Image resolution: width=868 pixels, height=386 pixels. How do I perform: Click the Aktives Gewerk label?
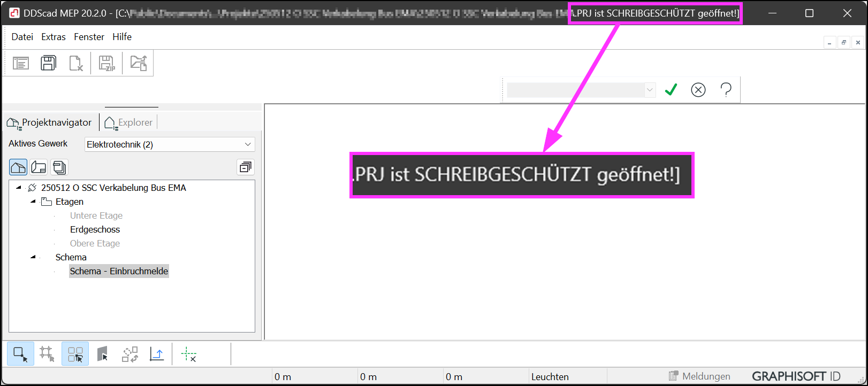click(38, 143)
